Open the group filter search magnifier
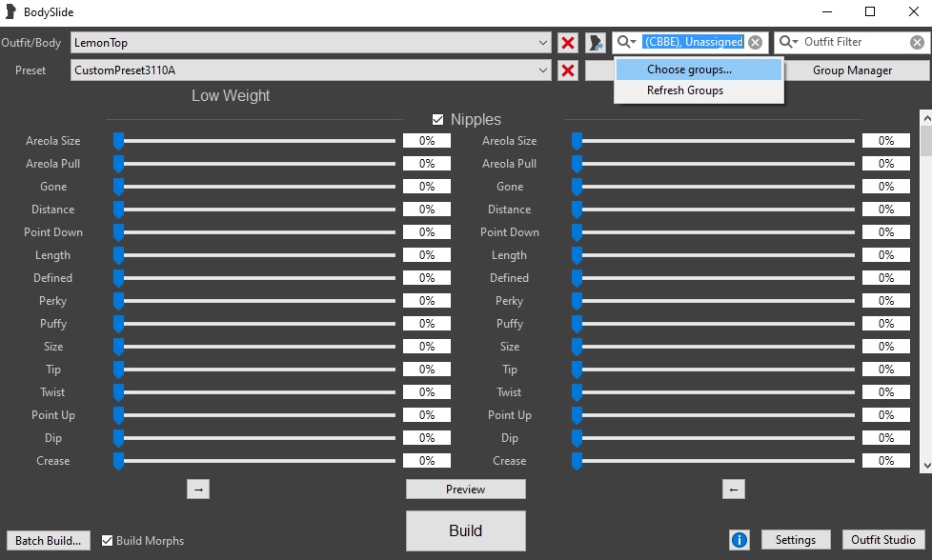932x560 pixels. coord(626,42)
